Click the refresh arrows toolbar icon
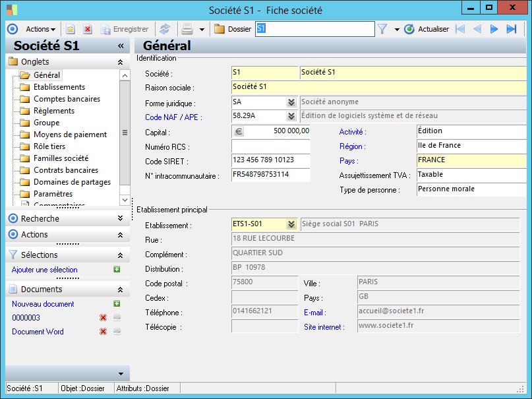Viewport: 532px width, 399px height. tap(165, 29)
